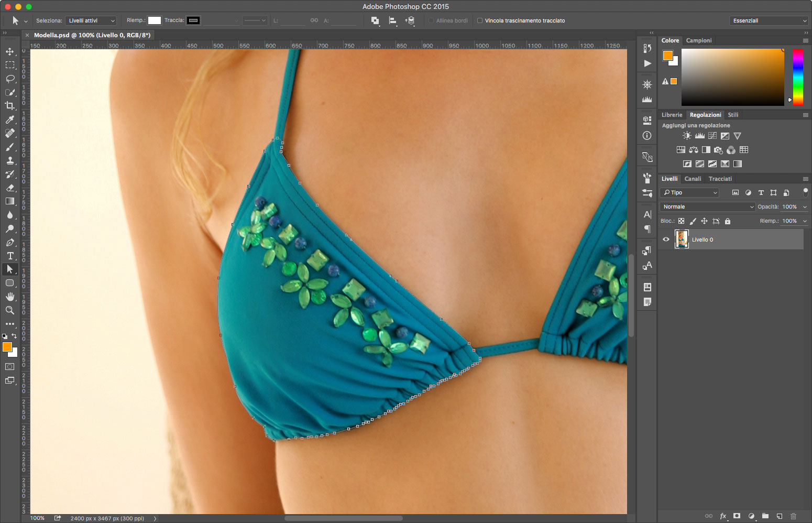Add Vibrance adjustment
The image size is (812, 523).
737,136
